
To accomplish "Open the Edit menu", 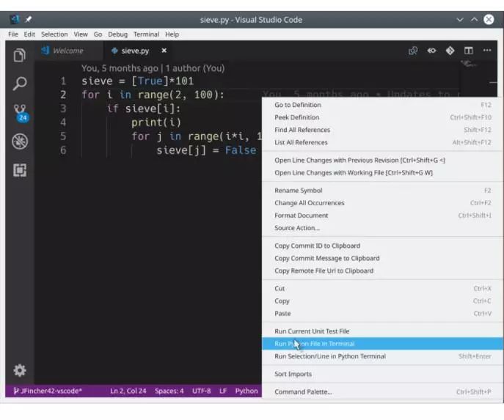I will tap(29, 34).
